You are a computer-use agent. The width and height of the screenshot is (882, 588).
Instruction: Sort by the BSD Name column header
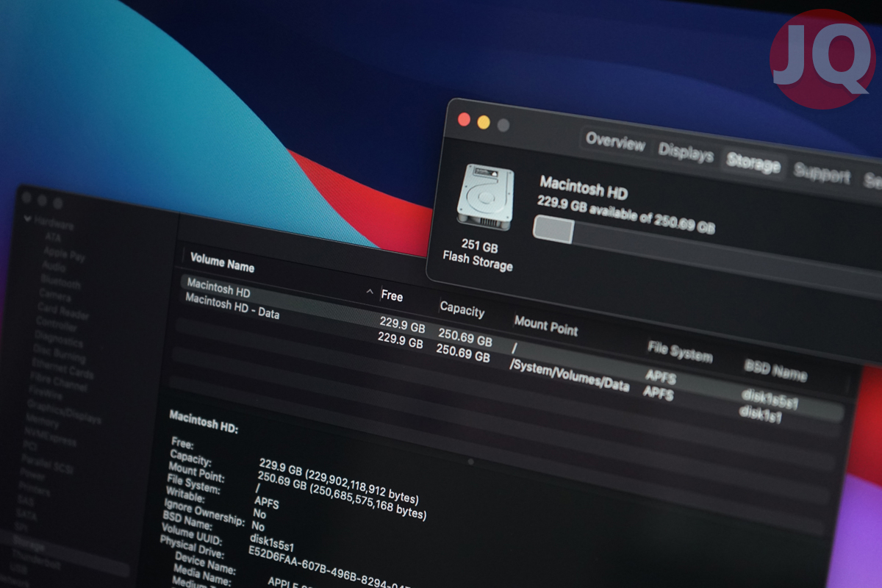[x=775, y=370]
